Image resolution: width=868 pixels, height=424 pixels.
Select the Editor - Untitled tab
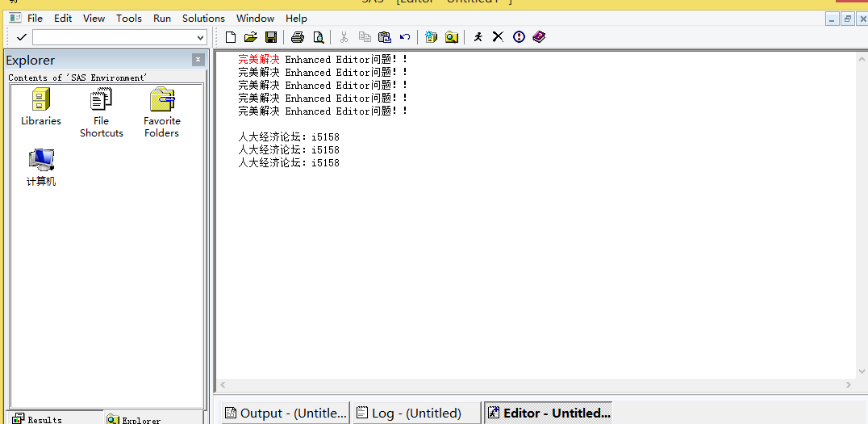pos(548,413)
